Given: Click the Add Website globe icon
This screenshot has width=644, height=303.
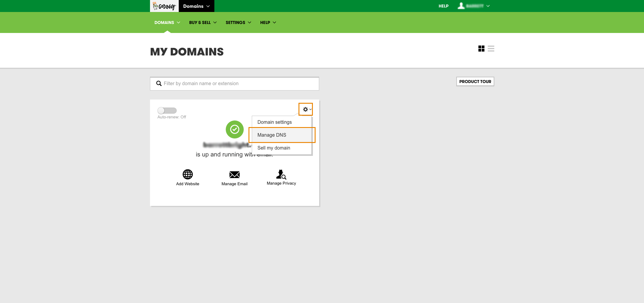Looking at the screenshot, I should [188, 174].
